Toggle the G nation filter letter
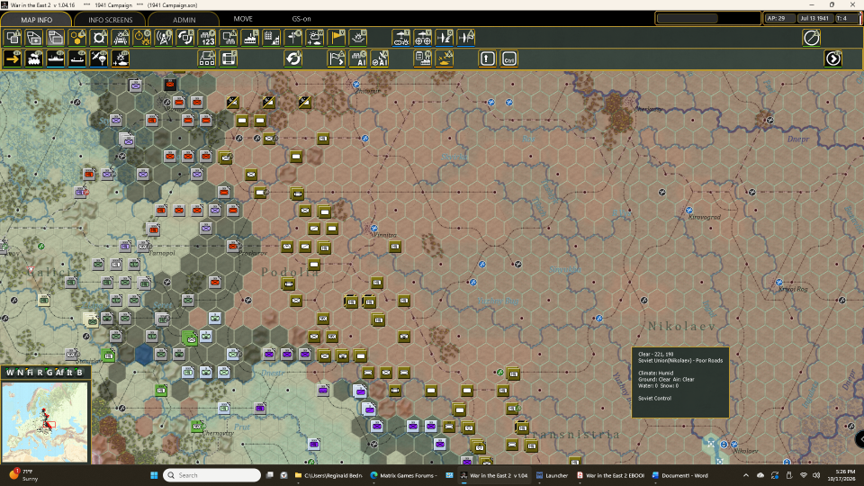This screenshot has width=864, height=486. click(49, 372)
